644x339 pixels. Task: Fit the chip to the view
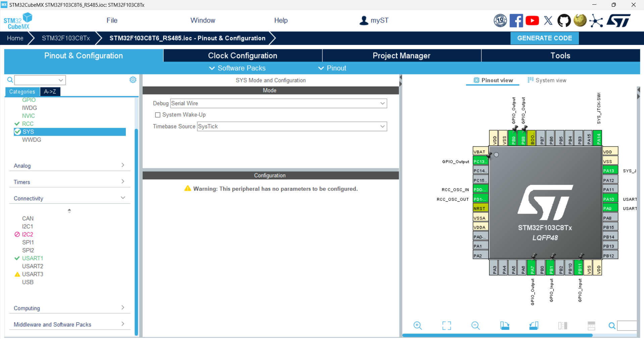(x=447, y=325)
